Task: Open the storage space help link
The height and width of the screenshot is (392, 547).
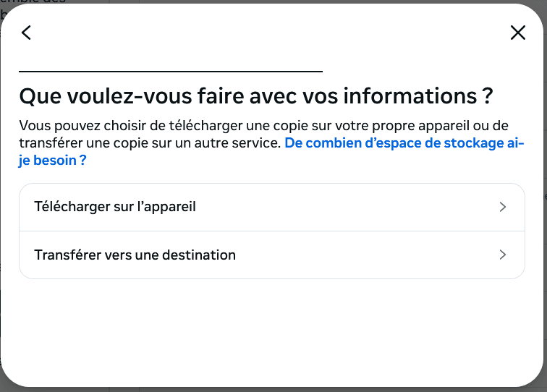Action: tap(404, 143)
